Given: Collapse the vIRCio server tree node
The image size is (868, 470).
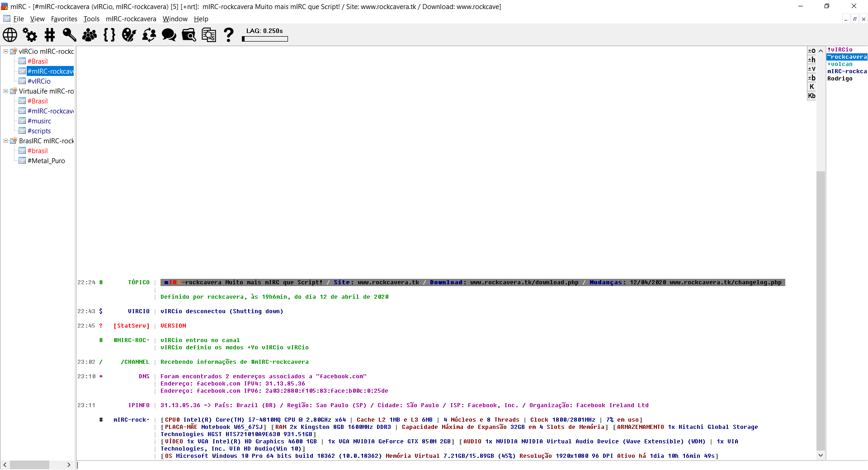Looking at the screenshot, I should tap(6, 51).
